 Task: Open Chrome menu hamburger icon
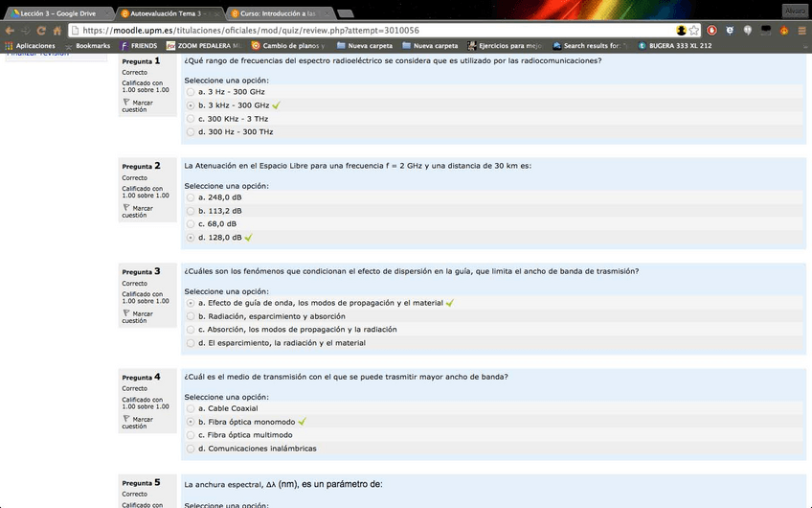(x=801, y=31)
